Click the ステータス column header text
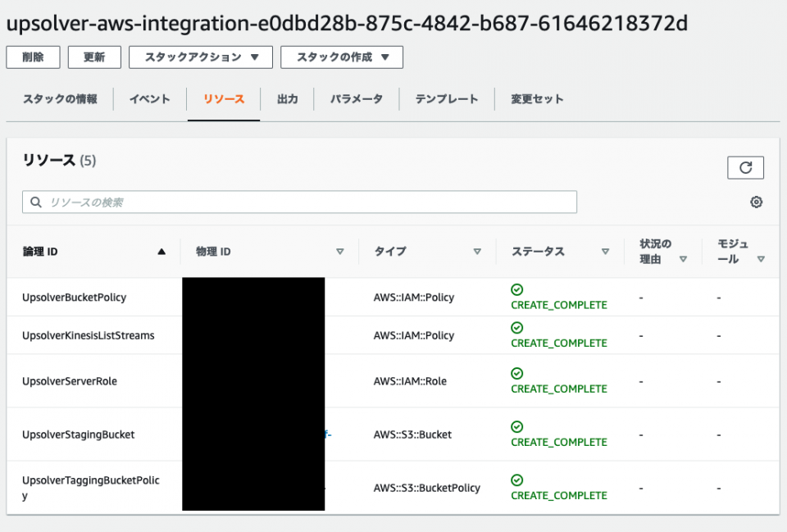The image size is (787, 532). (x=538, y=252)
